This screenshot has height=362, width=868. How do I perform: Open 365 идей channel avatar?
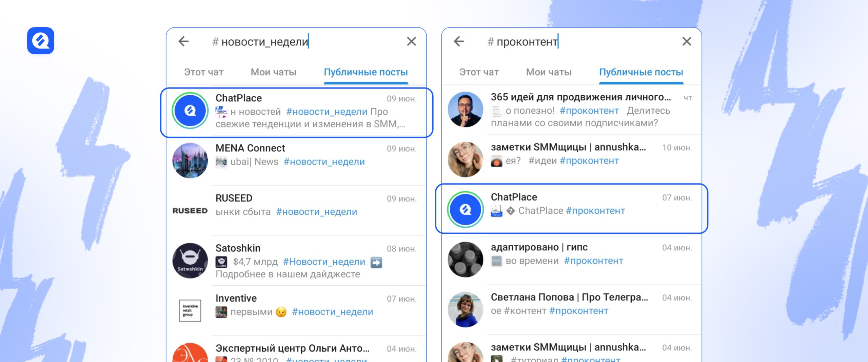[466, 110]
